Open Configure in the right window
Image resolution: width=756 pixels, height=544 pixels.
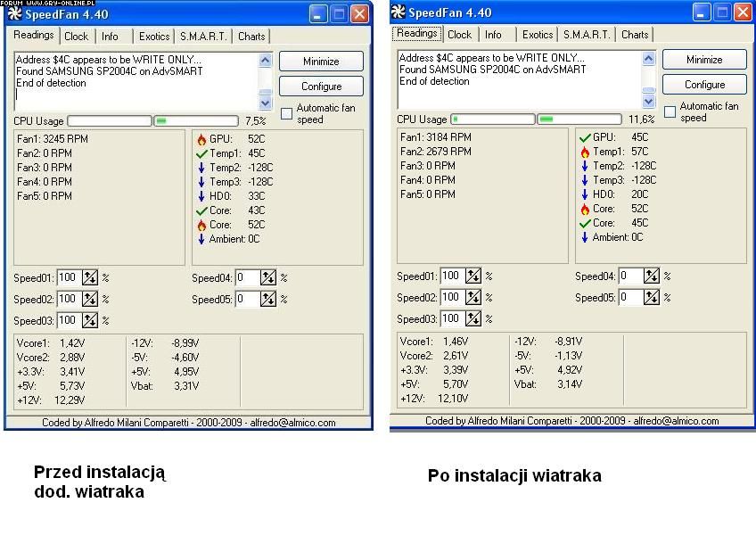pos(704,85)
